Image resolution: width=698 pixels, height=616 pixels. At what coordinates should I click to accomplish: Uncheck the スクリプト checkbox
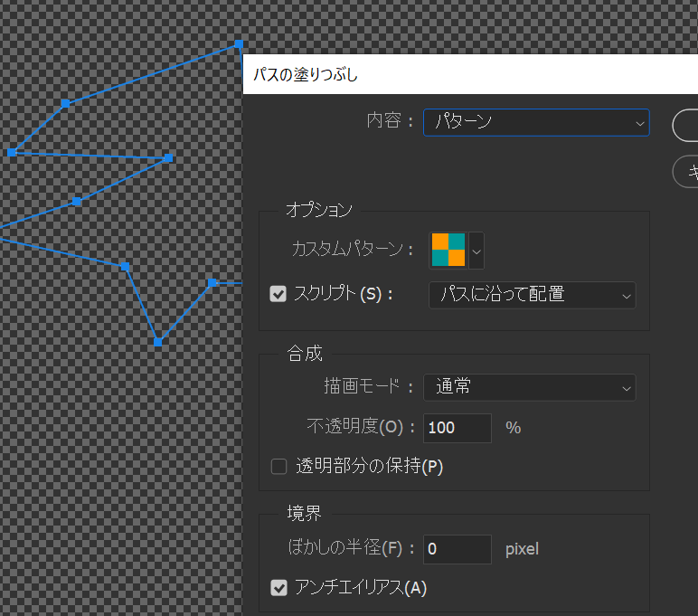point(278,294)
